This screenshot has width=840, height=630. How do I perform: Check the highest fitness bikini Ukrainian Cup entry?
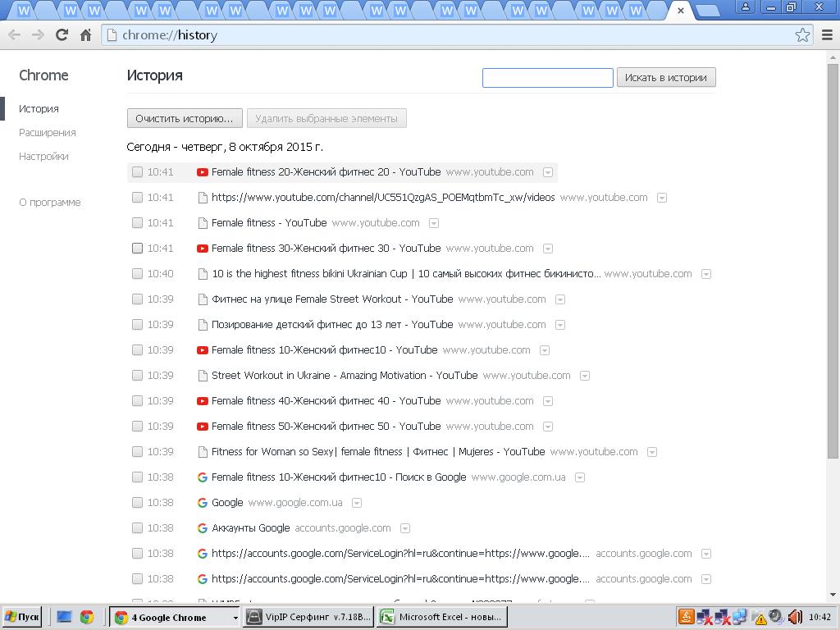(137, 274)
